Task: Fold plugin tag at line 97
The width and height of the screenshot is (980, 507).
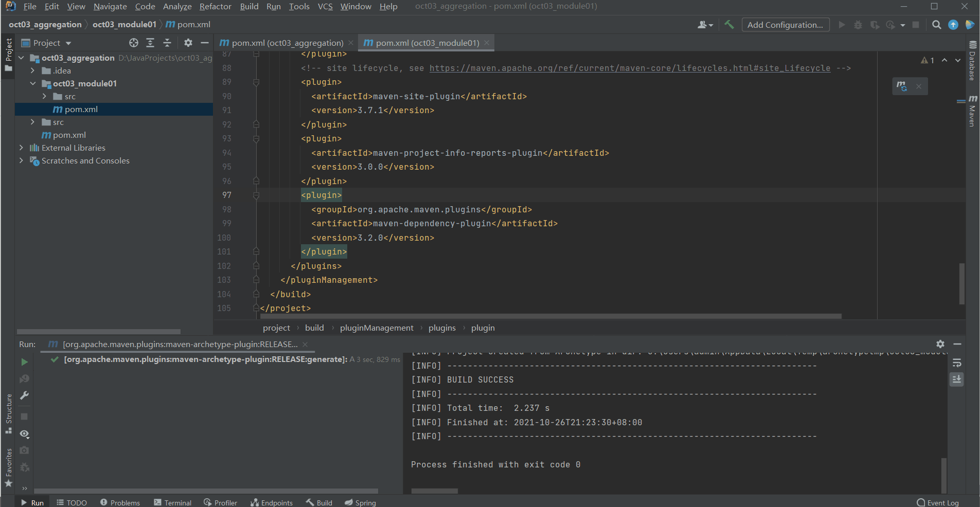Action: [x=256, y=195]
